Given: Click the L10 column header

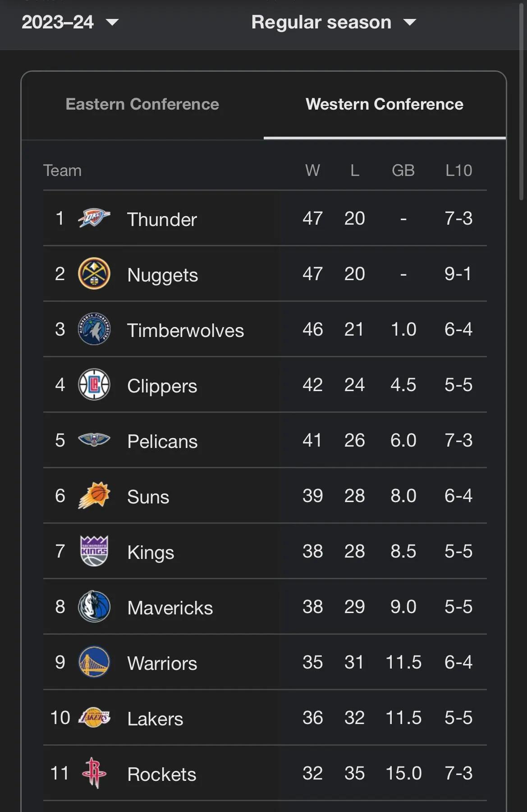Looking at the screenshot, I should point(458,171).
